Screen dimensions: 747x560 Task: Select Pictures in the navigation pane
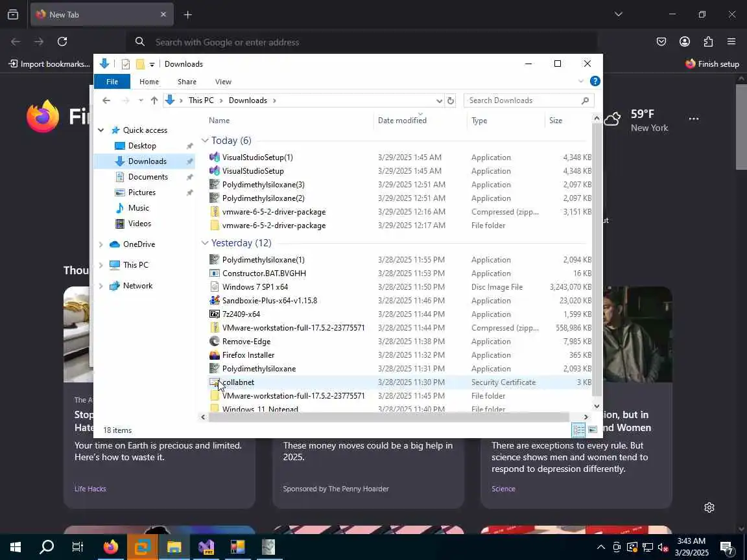pos(141,192)
